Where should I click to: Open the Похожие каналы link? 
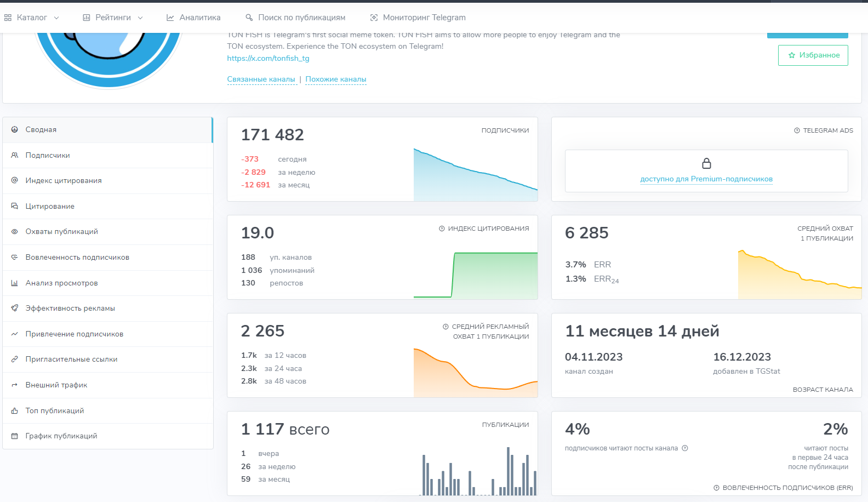coord(335,79)
